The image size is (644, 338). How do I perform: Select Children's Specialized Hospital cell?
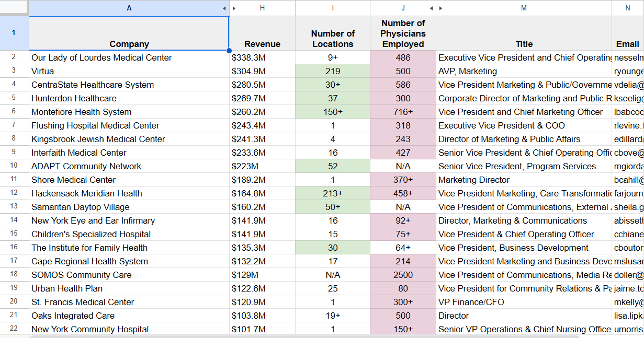click(129, 234)
